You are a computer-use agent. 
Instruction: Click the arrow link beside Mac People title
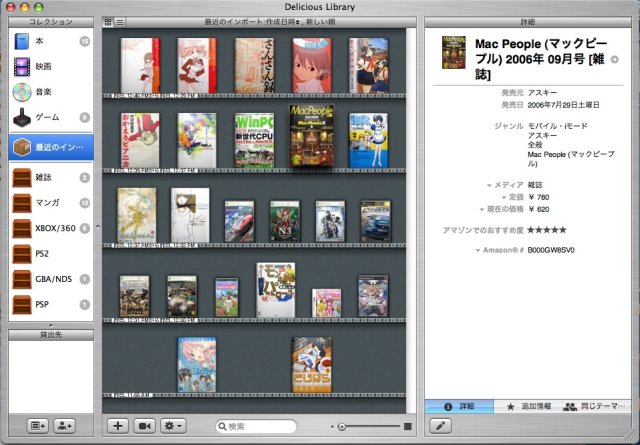pyautogui.click(x=614, y=60)
